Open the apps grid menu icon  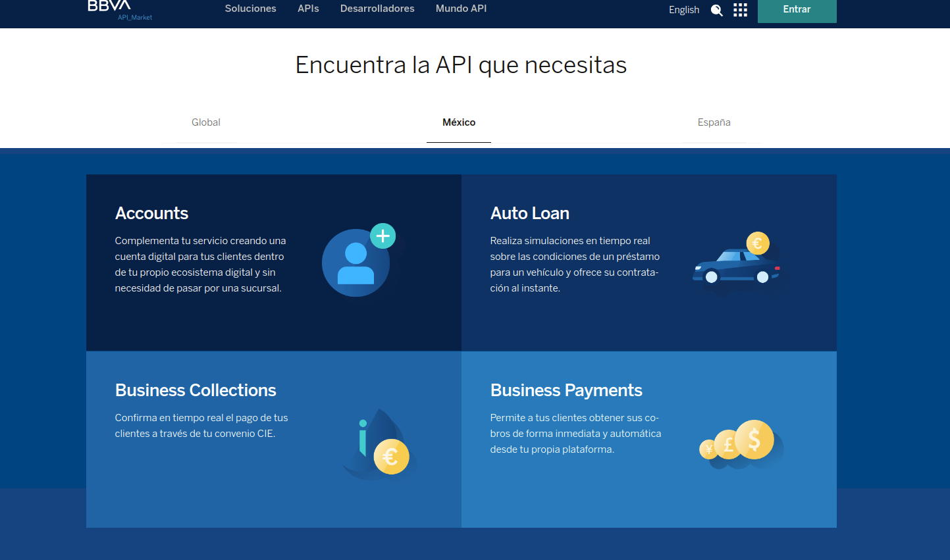[x=740, y=10]
